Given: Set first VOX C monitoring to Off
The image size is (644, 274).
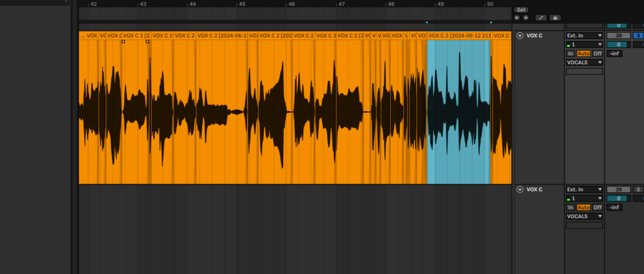Looking at the screenshot, I should (598, 53).
